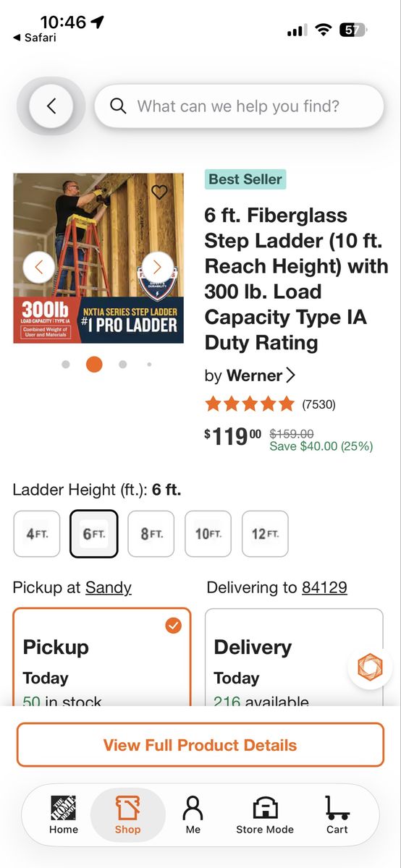Open the orange hexagon assistant button
Viewport: 401px width, 868px height.
point(369,666)
